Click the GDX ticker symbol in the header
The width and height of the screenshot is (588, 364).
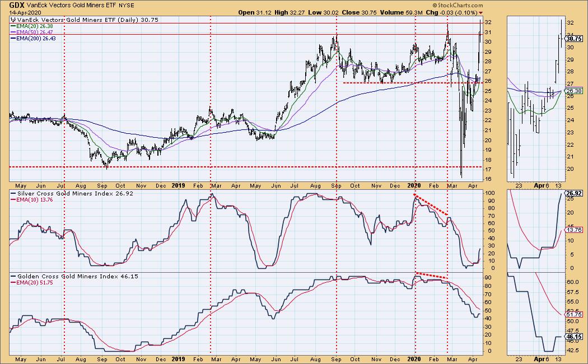[x=16, y=5]
